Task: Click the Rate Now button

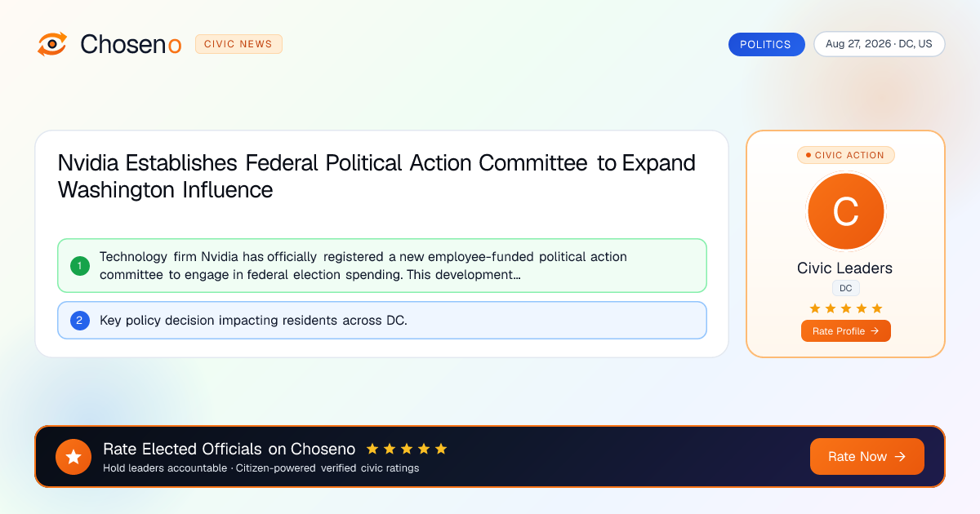Action: [866, 457]
